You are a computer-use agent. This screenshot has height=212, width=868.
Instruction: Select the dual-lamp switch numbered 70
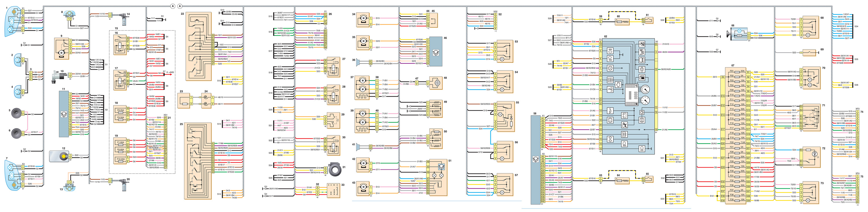tap(812, 78)
